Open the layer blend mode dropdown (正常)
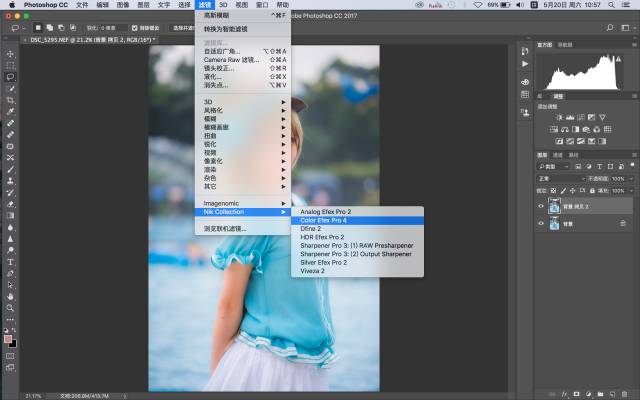640x400 pixels. click(561, 179)
